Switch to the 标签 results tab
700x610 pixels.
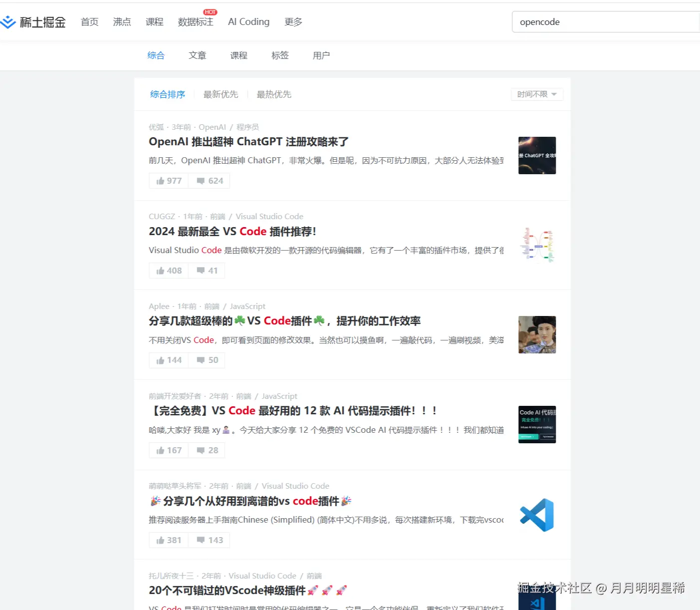pos(280,55)
